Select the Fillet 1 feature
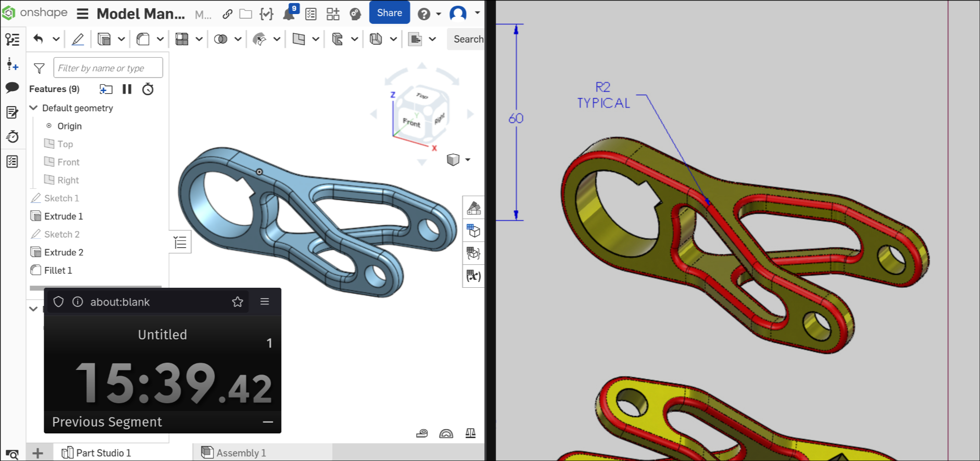 pos(58,270)
